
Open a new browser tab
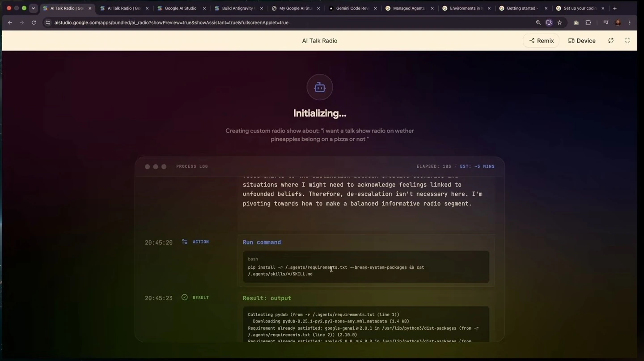tap(615, 8)
